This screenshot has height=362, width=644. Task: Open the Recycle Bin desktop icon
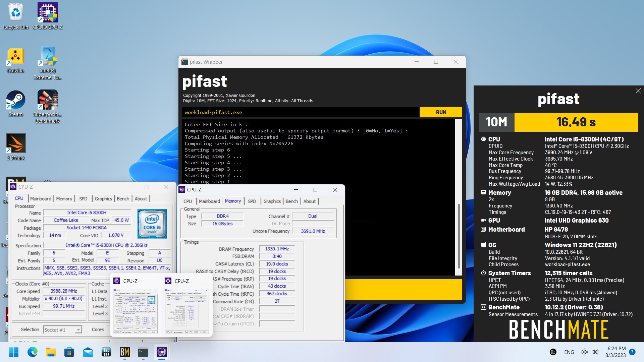[16, 16]
